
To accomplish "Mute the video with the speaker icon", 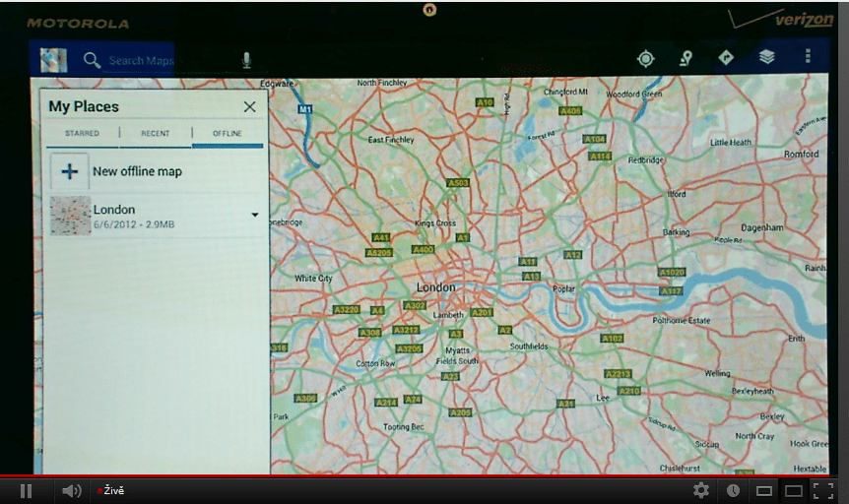I will pyautogui.click(x=72, y=491).
